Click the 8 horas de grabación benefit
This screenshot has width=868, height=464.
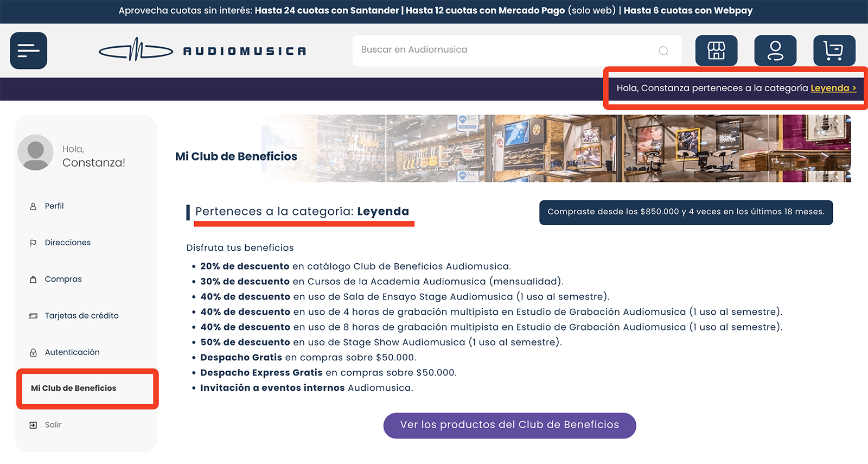[491, 327]
